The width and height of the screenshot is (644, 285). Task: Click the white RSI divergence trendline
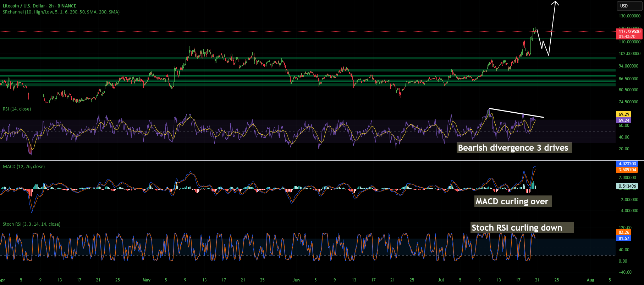[x=516, y=113]
